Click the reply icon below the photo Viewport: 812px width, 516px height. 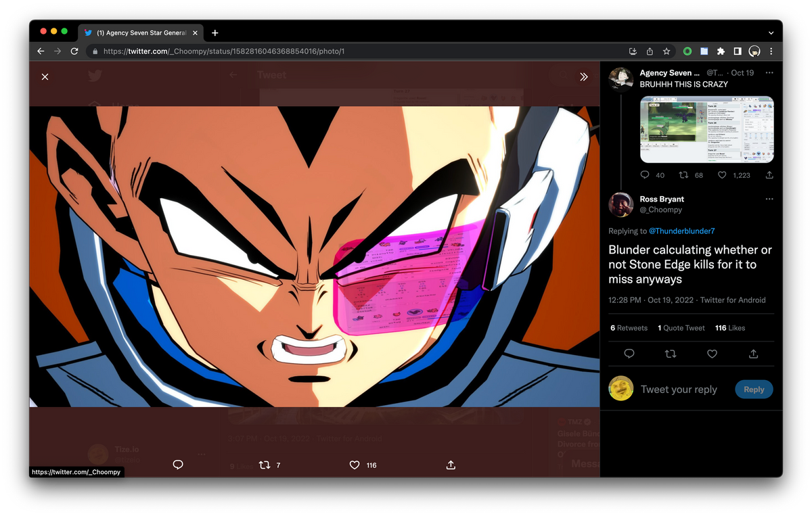(178, 465)
